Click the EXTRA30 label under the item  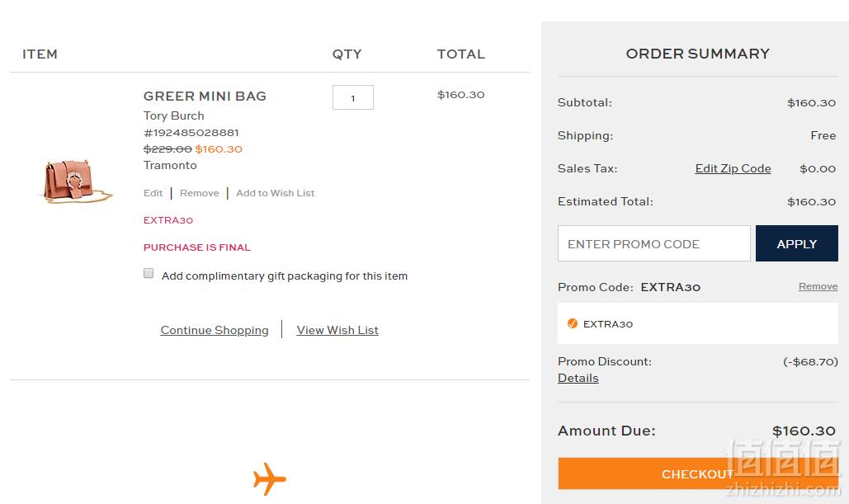coord(167,220)
